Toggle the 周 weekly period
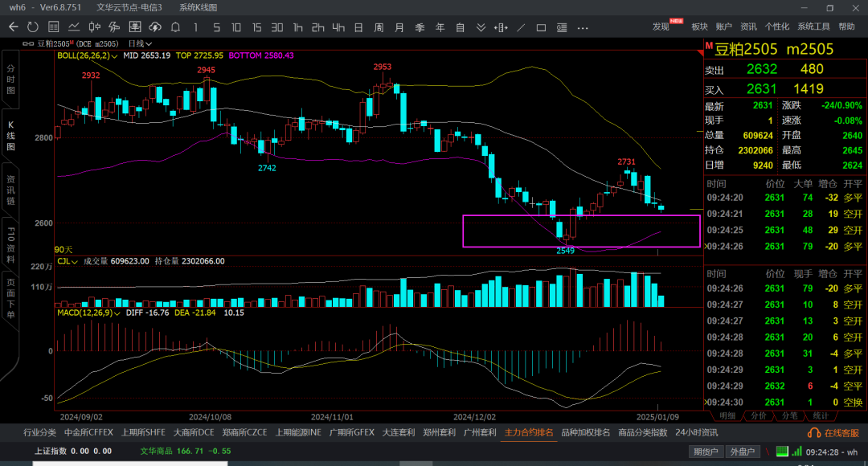The height and width of the screenshot is (466, 868). pos(379,27)
